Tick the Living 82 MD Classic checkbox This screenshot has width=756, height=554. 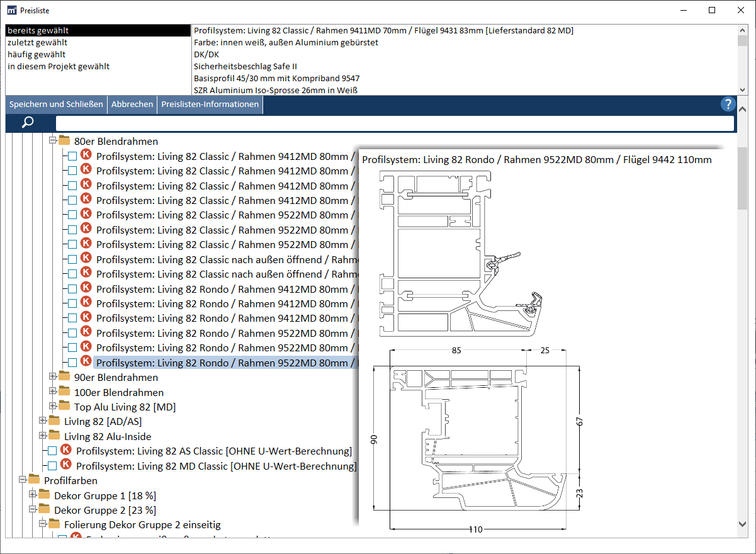52,466
